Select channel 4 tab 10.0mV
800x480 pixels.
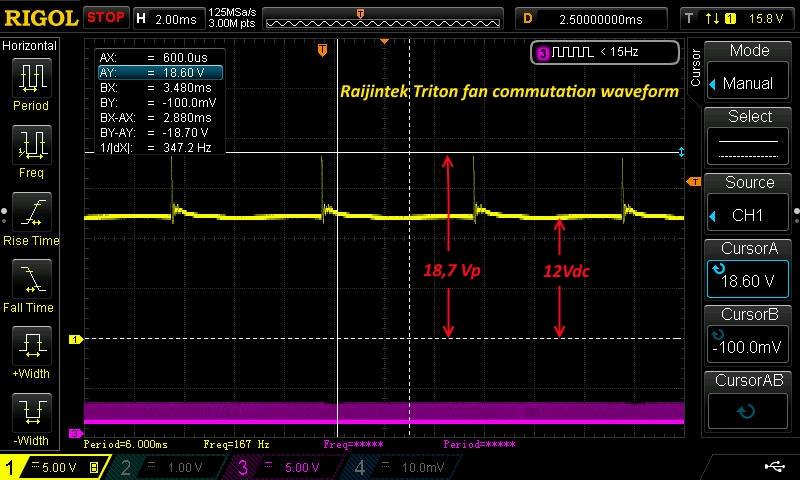click(403, 467)
